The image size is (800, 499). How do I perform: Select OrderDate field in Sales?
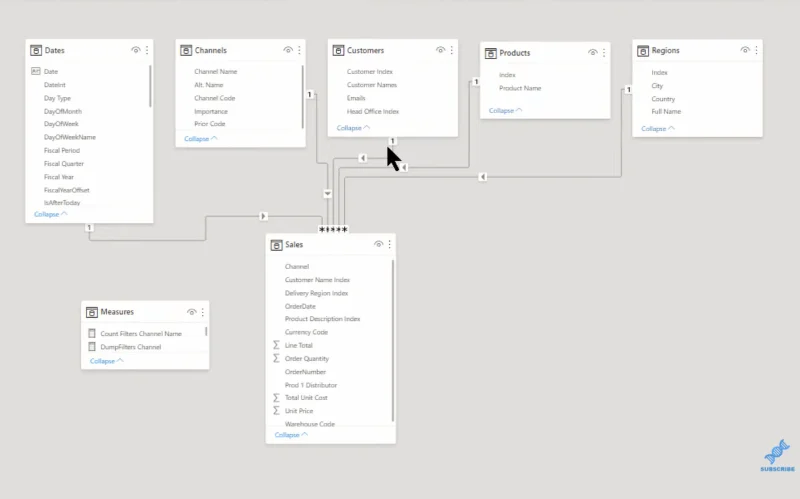coord(300,307)
